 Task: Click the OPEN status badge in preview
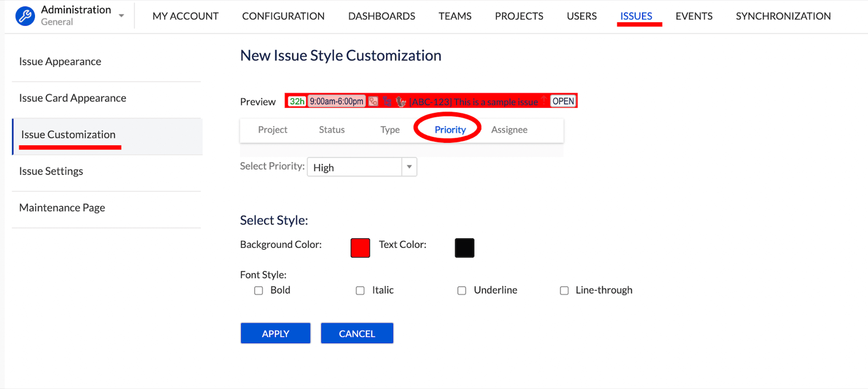point(563,101)
